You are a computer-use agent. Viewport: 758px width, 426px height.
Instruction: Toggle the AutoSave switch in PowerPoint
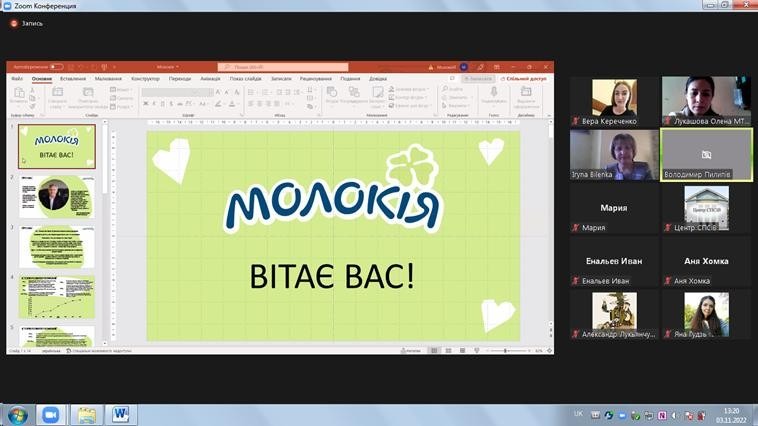tap(57, 67)
